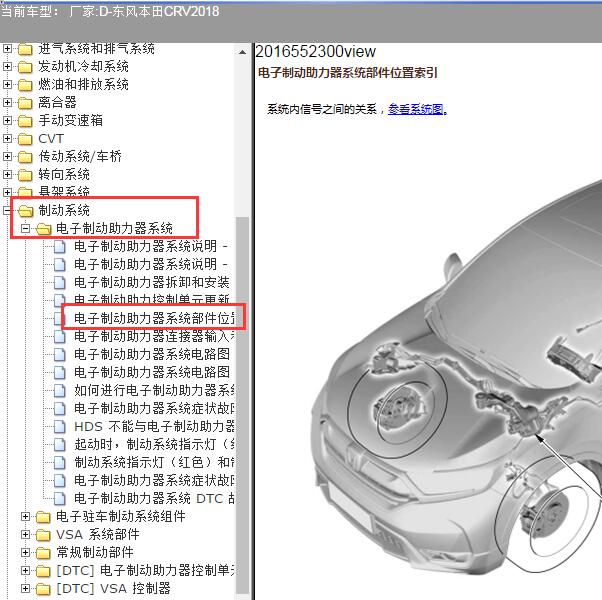Click the document icon for 电子制动助力器拆卸和安装
602x600 pixels.
pos(60,282)
